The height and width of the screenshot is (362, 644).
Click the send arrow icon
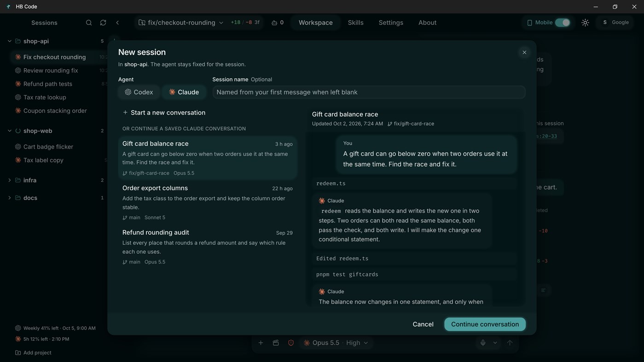tap(510, 343)
